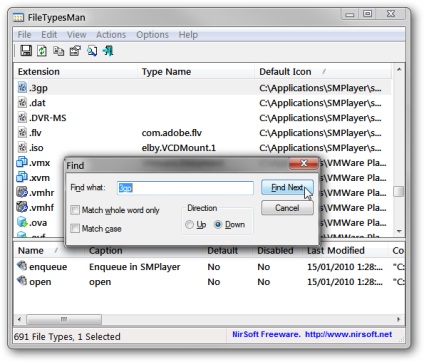424x362 pixels.
Task: Click the Find Next button
Action: pyautogui.click(x=287, y=188)
